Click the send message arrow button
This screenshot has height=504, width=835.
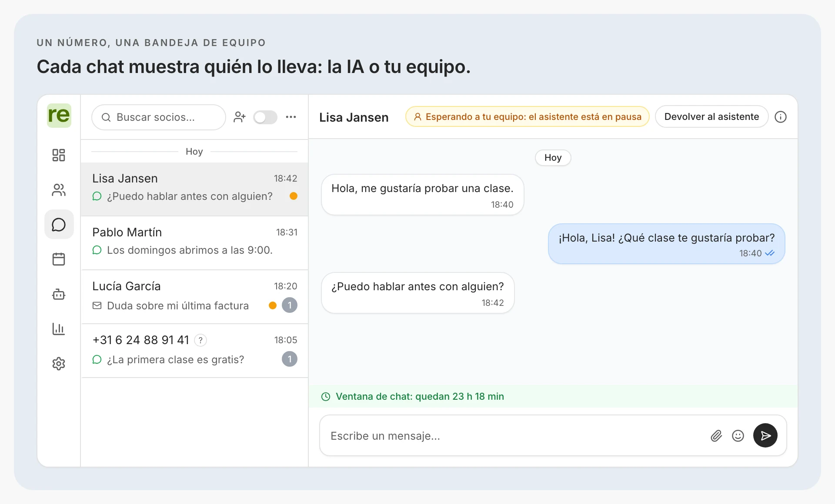click(x=765, y=435)
